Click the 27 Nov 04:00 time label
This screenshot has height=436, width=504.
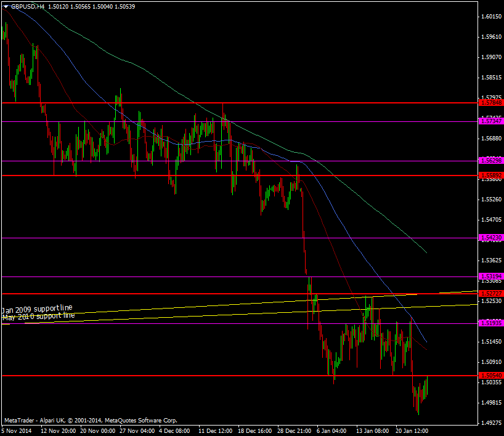[x=137, y=431]
